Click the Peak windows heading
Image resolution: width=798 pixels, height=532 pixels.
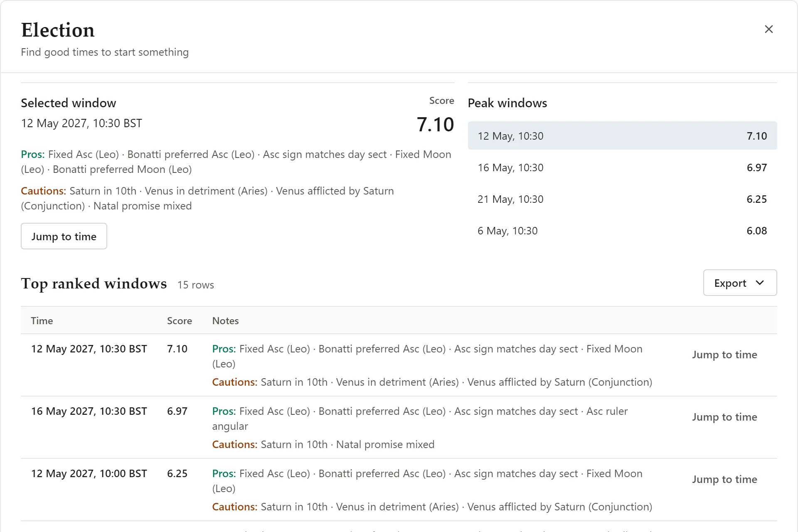pyautogui.click(x=507, y=103)
